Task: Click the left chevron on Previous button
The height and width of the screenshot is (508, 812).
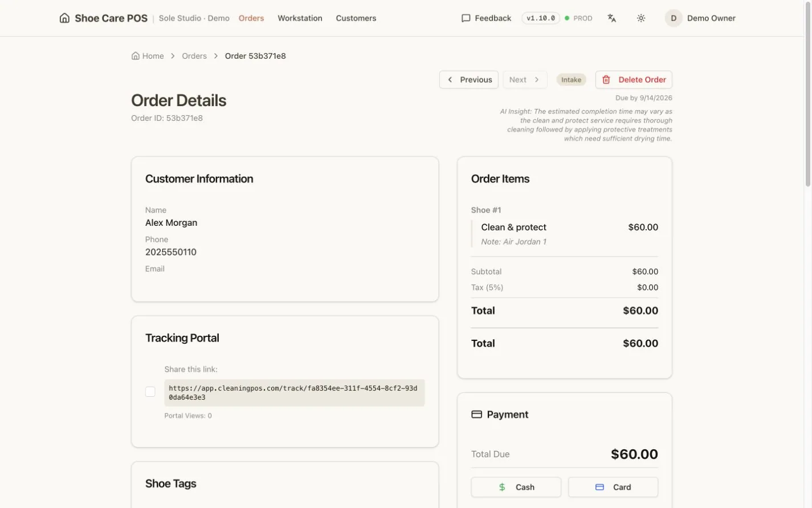Action: [x=450, y=80]
